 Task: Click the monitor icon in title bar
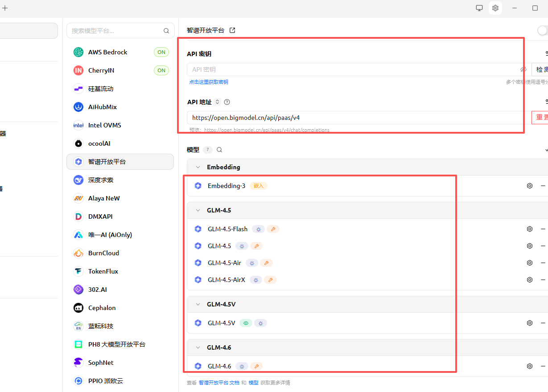(479, 8)
